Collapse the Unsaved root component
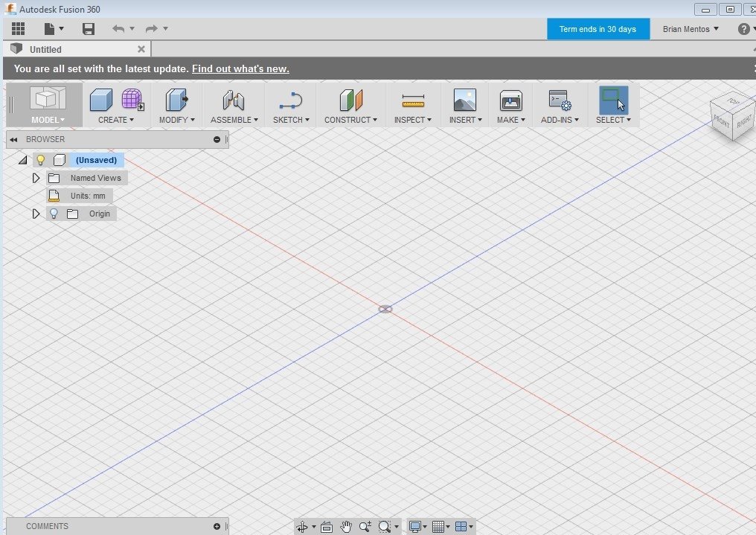Viewport: 756px width, 535px height. (22, 160)
